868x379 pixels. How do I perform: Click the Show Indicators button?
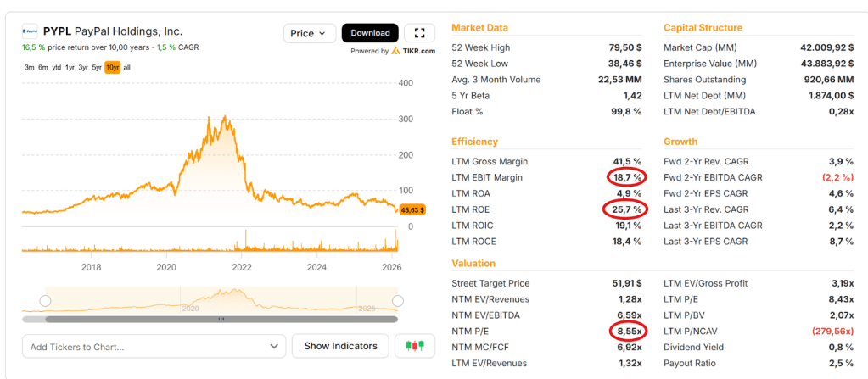[x=340, y=346]
